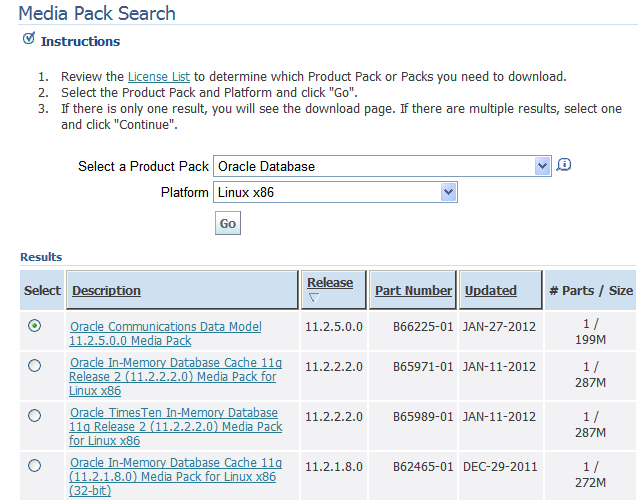Click the # Parts / Size header
Viewport: 639px width, 501px height.
(591, 291)
